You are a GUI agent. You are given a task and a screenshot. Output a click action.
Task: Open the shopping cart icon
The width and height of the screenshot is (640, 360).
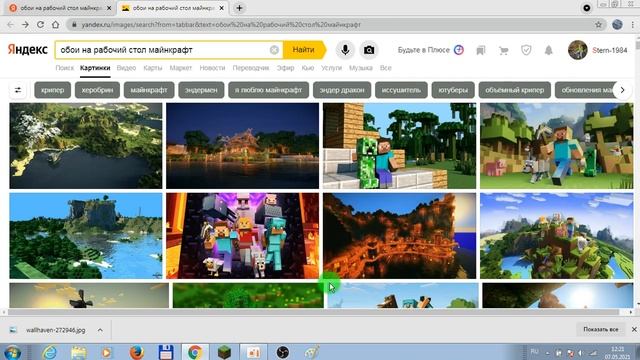[504, 50]
